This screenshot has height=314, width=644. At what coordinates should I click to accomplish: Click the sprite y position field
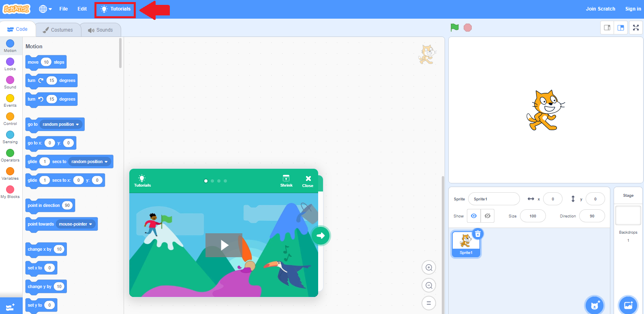[595, 199]
